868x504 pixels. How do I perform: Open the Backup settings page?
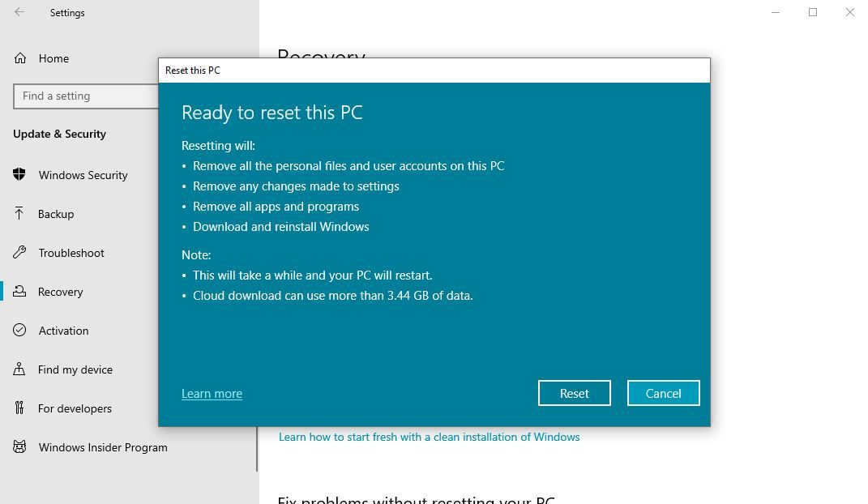pos(56,214)
